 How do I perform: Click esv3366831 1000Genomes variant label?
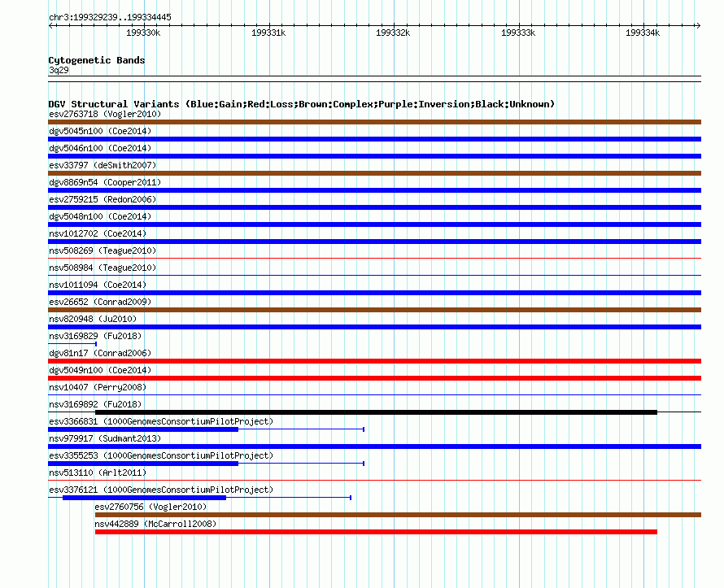tap(161, 421)
